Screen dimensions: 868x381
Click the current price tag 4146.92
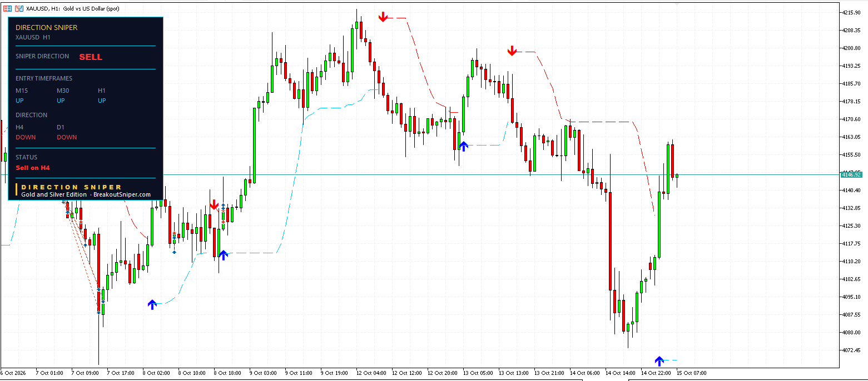(x=851, y=174)
